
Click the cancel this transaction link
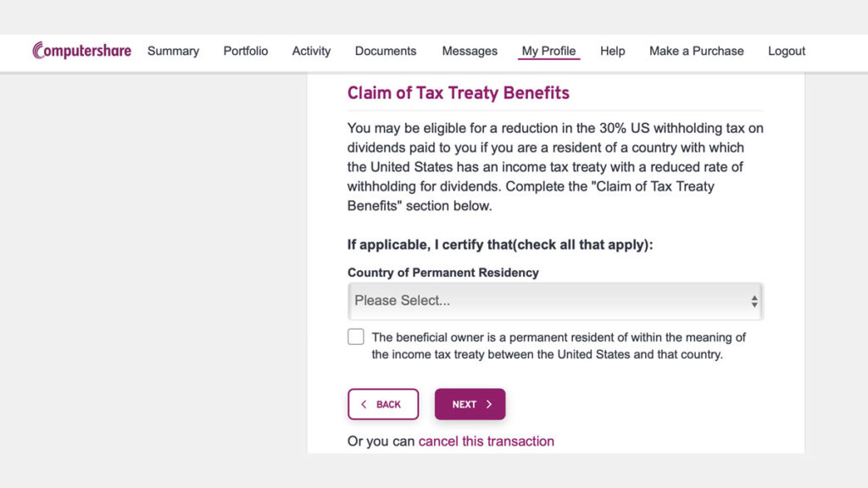click(486, 441)
